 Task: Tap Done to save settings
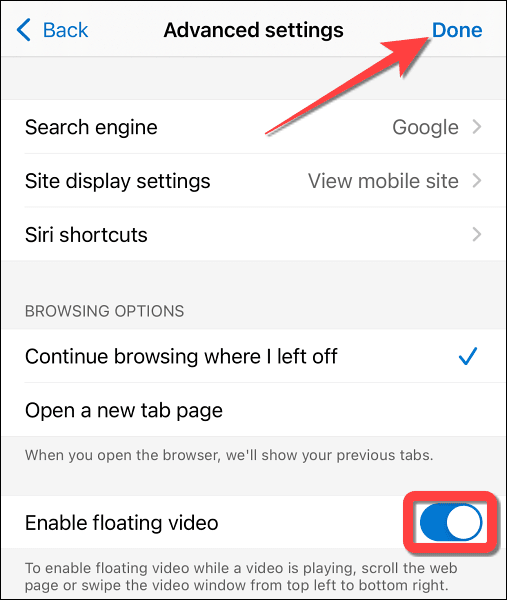457,30
